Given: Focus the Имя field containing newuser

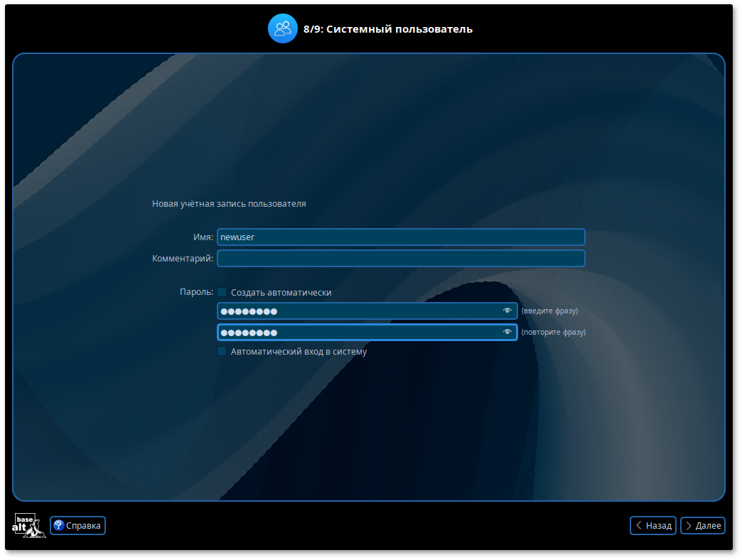Looking at the screenshot, I should point(400,237).
